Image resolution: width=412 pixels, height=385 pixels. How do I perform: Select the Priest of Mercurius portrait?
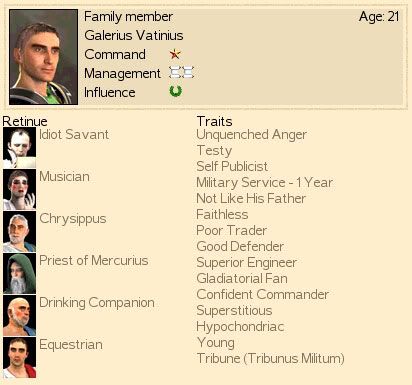click(19, 273)
